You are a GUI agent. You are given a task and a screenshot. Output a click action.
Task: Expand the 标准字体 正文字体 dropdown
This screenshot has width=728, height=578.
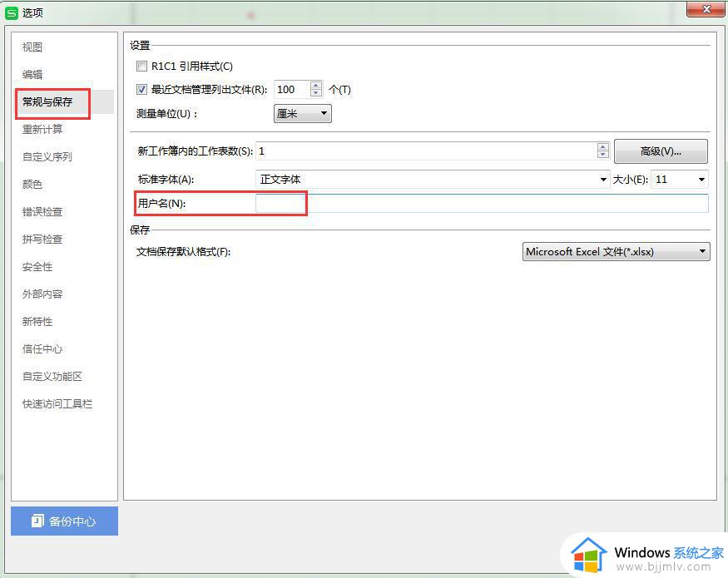(x=433, y=179)
